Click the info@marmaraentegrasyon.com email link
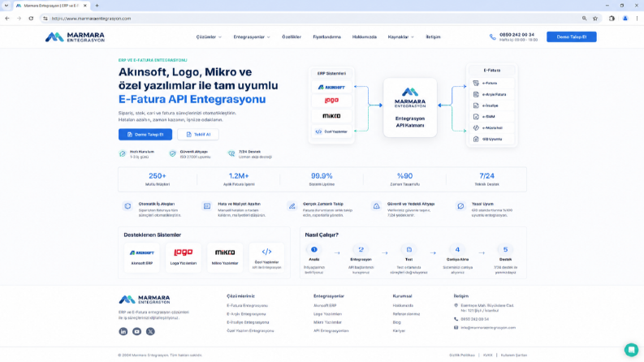 tap(488, 328)
